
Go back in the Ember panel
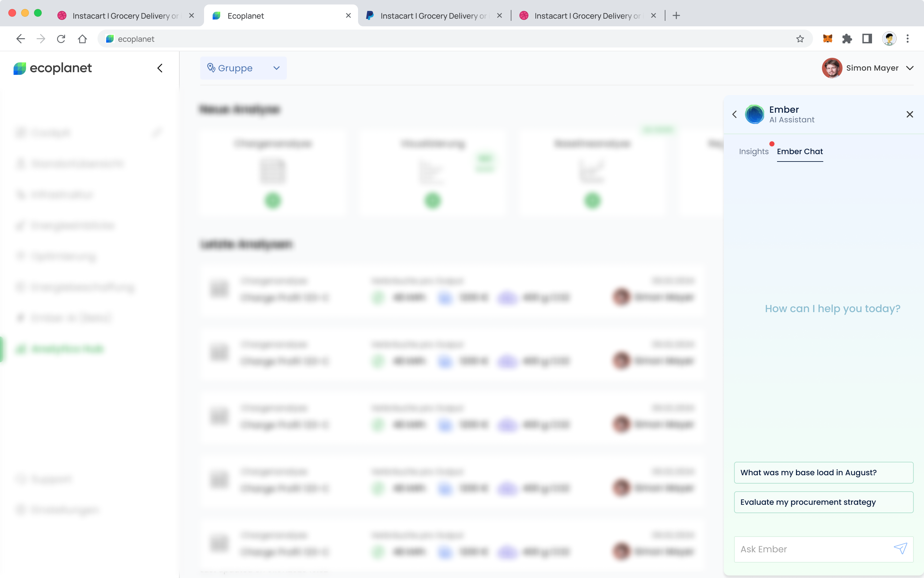coord(734,114)
